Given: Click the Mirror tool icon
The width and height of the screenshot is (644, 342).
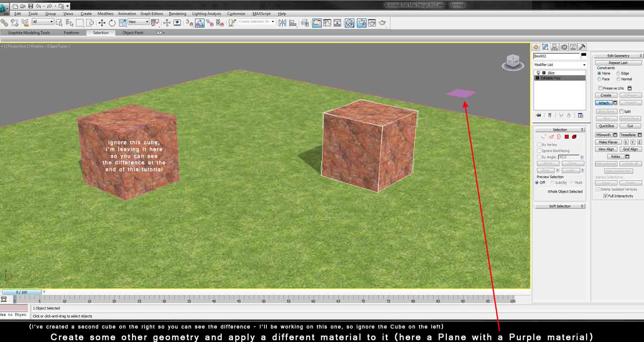Looking at the screenshot, I should (x=282, y=23).
